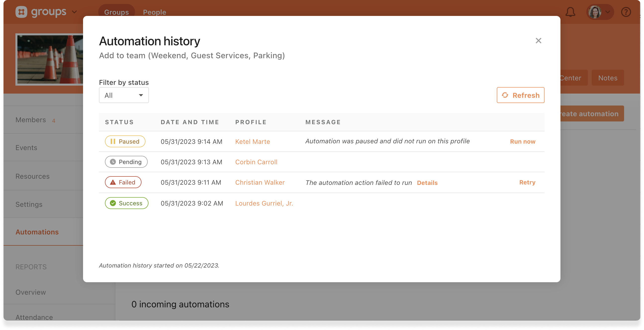Open Corbin Carroll's profile link
The image size is (644, 330).
click(256, 162)
